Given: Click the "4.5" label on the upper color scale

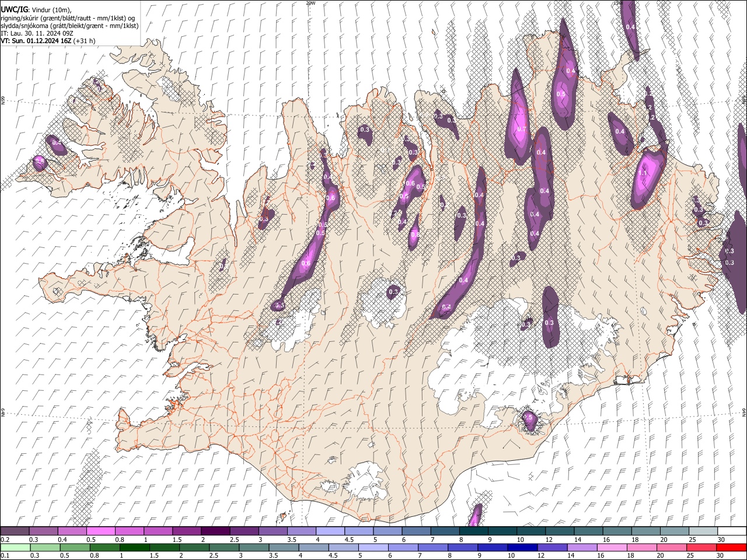Looking at the screenshot, I should pos(349,540).
